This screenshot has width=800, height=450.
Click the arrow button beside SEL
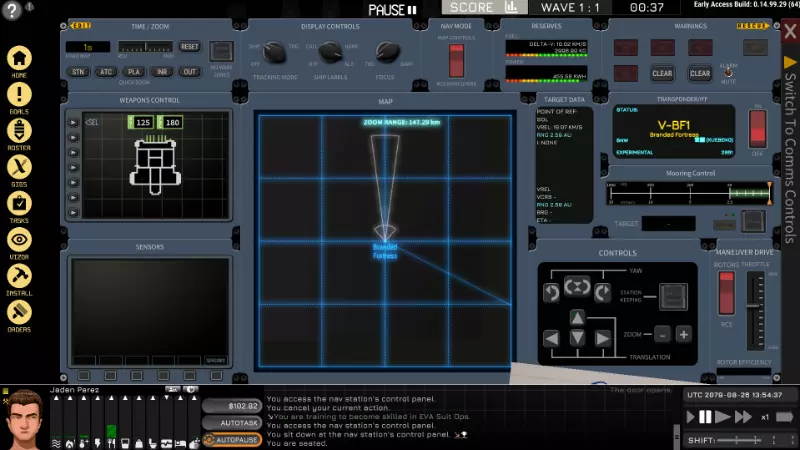click(73, 122)
